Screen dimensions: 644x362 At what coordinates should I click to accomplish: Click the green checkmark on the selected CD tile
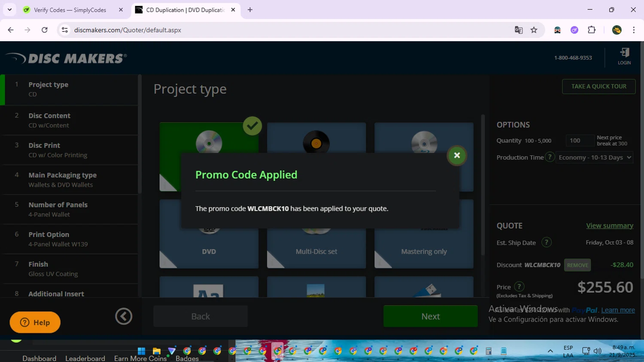252,126
